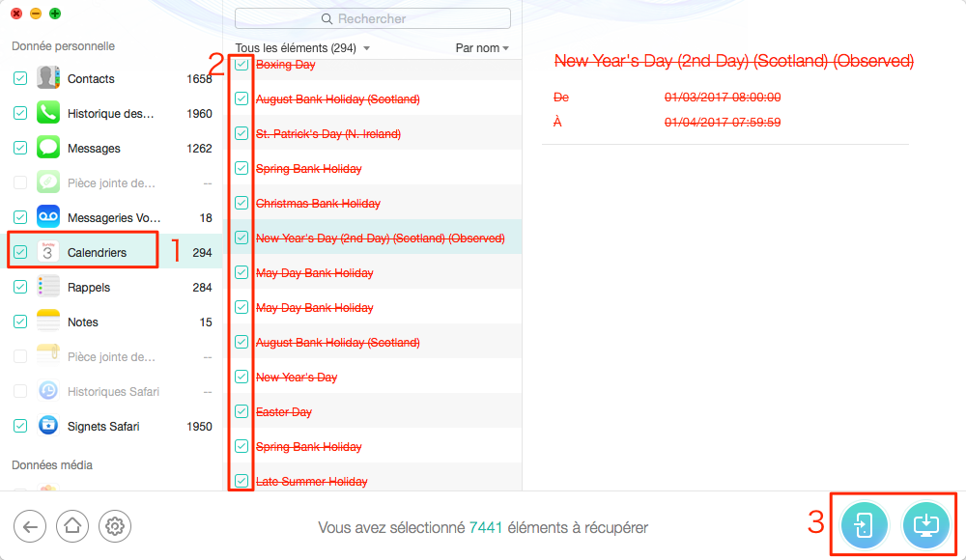Open the Par nom sort dropdown

click(482, 48)
